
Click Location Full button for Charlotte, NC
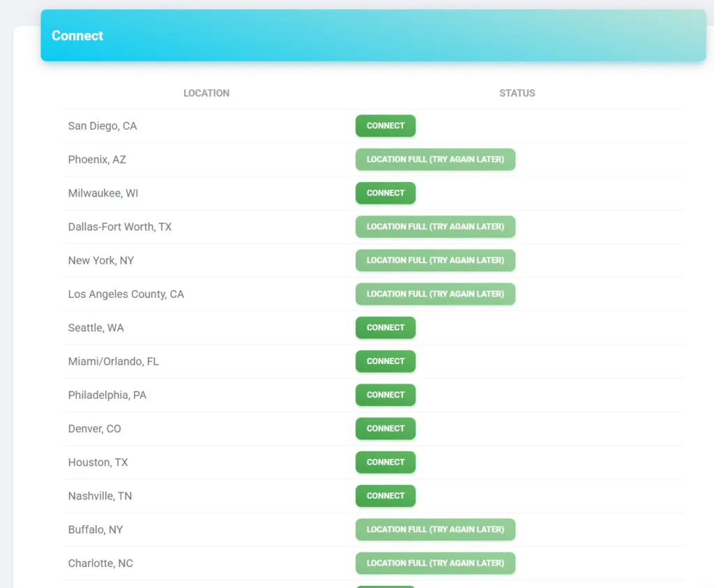click(435, 563)
